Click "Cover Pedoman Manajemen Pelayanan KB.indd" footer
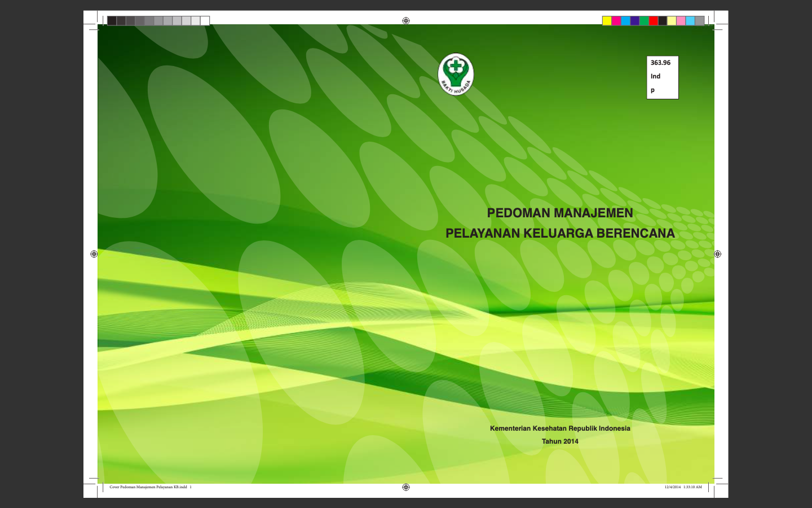Screen dimensions: 812x508 click(x=148, y=487)
